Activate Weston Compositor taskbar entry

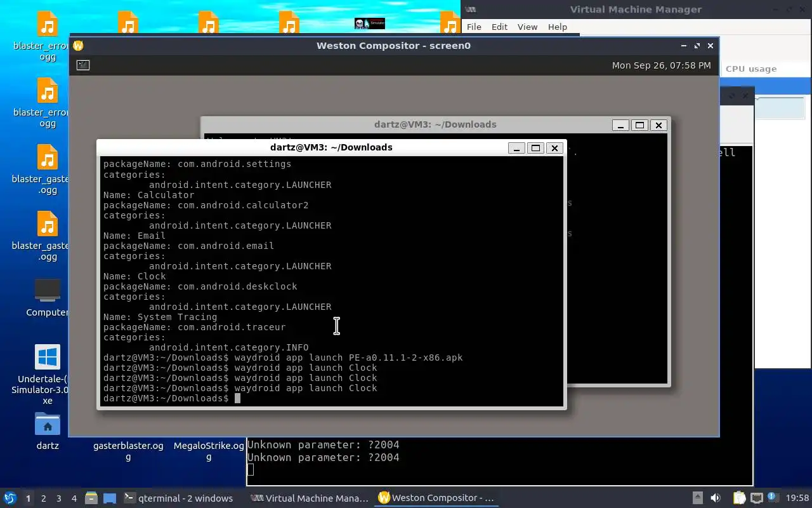tap(436, 498)
